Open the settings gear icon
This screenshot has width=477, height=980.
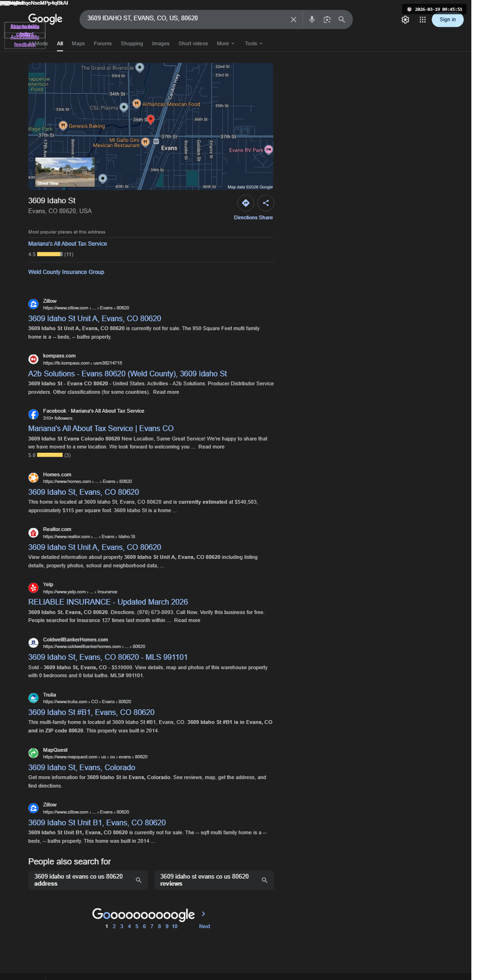[x=405, y=20]
